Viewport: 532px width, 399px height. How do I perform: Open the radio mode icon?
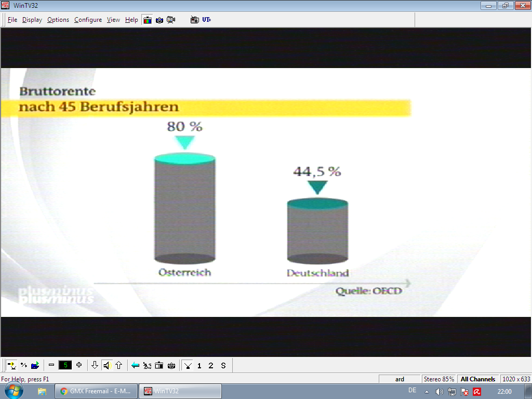195,20
